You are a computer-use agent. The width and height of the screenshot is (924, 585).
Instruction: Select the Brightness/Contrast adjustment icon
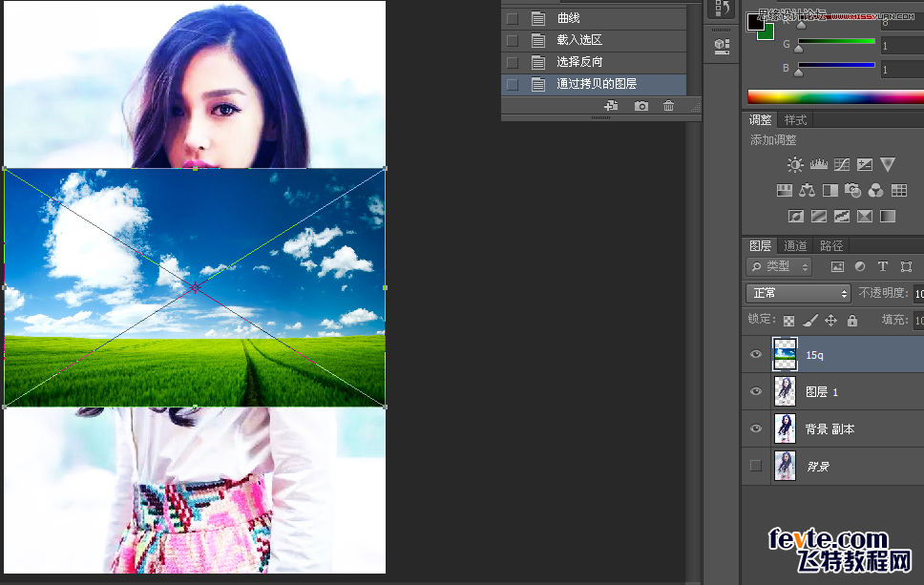pos(795,164)
